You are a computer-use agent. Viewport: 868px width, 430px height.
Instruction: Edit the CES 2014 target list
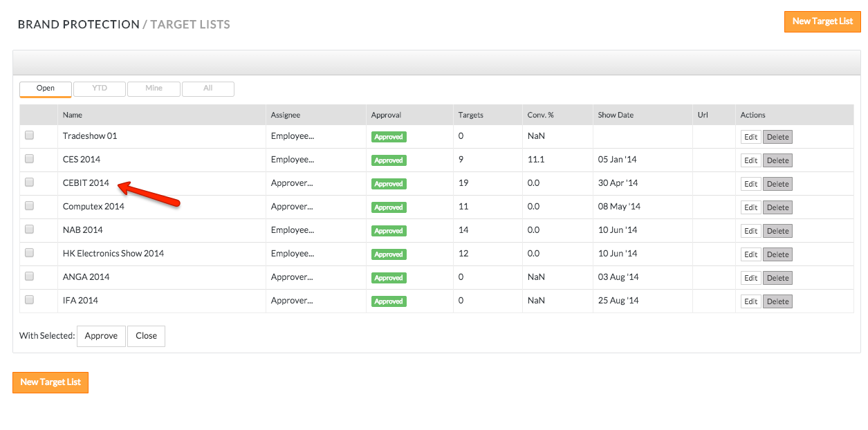click(750, 160)
